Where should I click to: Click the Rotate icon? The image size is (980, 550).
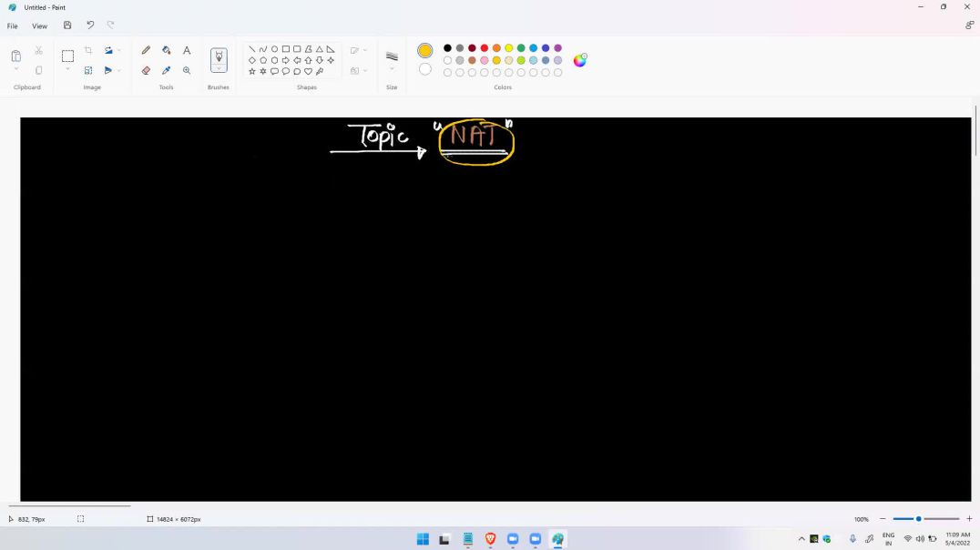pyautogui.click(x=108, y=50)
